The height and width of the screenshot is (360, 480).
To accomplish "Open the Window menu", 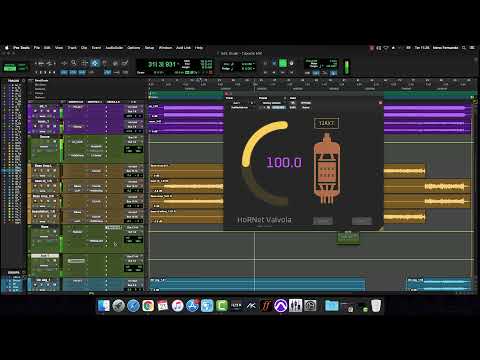I will [165, 48].
